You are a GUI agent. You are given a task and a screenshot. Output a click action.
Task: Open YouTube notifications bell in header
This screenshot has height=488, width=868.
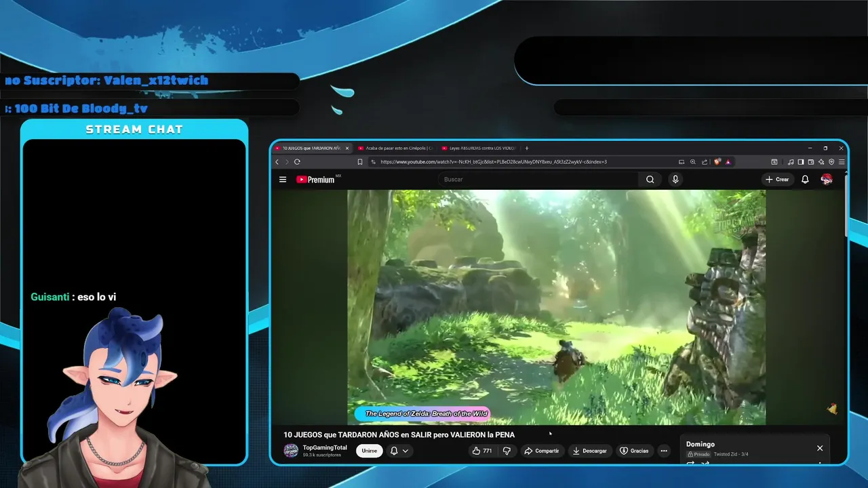coord(805,180)
